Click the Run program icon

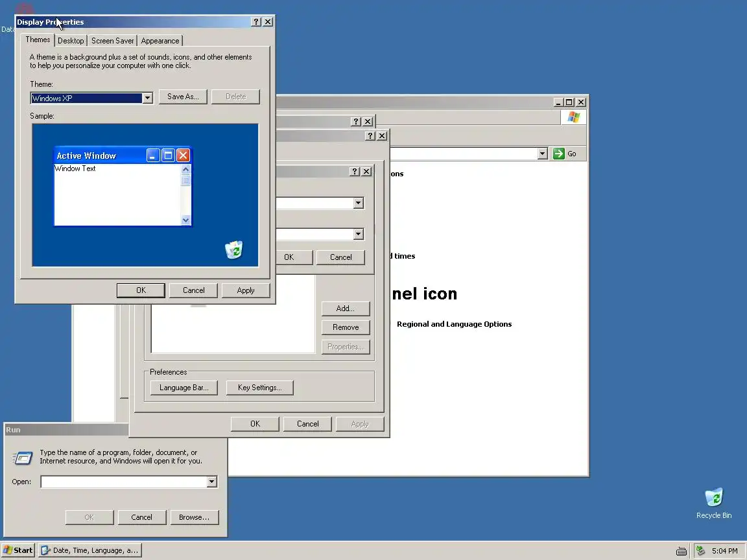(23, 458)
